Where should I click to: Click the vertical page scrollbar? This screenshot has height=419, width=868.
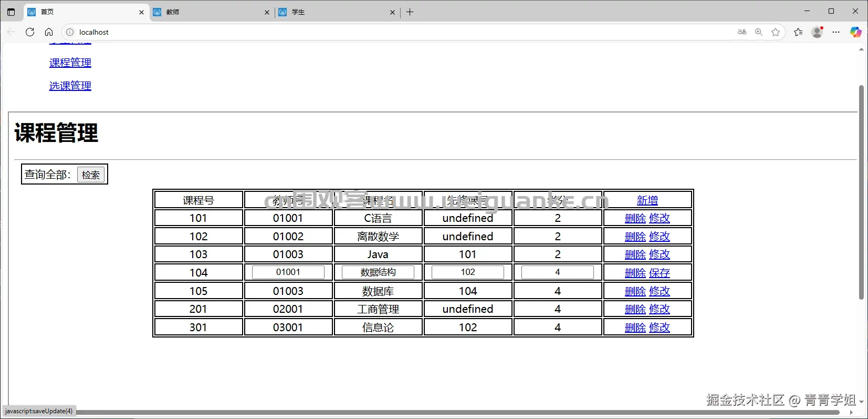click(x=861, y=192)
